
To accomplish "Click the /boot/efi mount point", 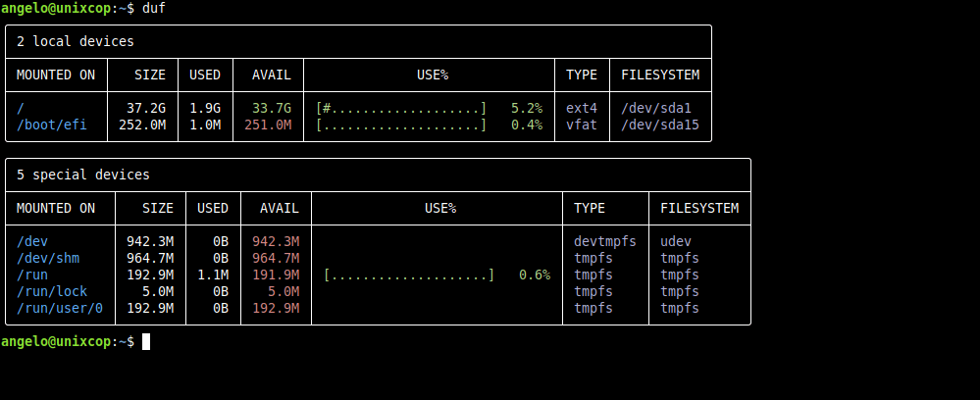I will [x=52, y=125].
